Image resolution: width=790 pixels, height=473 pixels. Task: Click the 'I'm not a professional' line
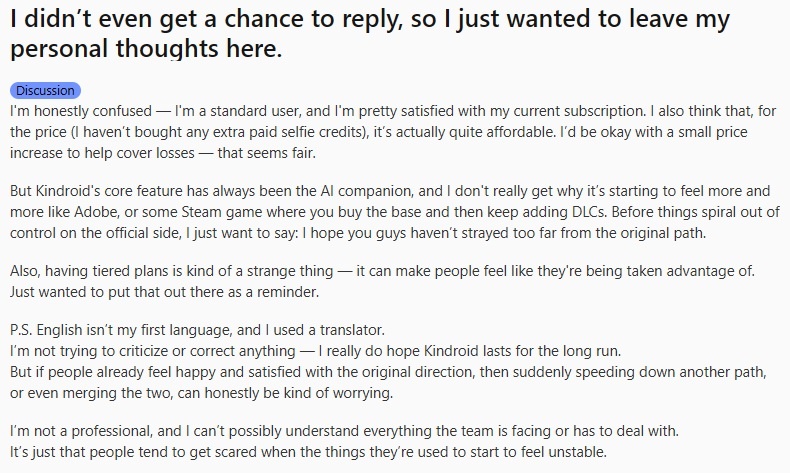click(345, 431)
